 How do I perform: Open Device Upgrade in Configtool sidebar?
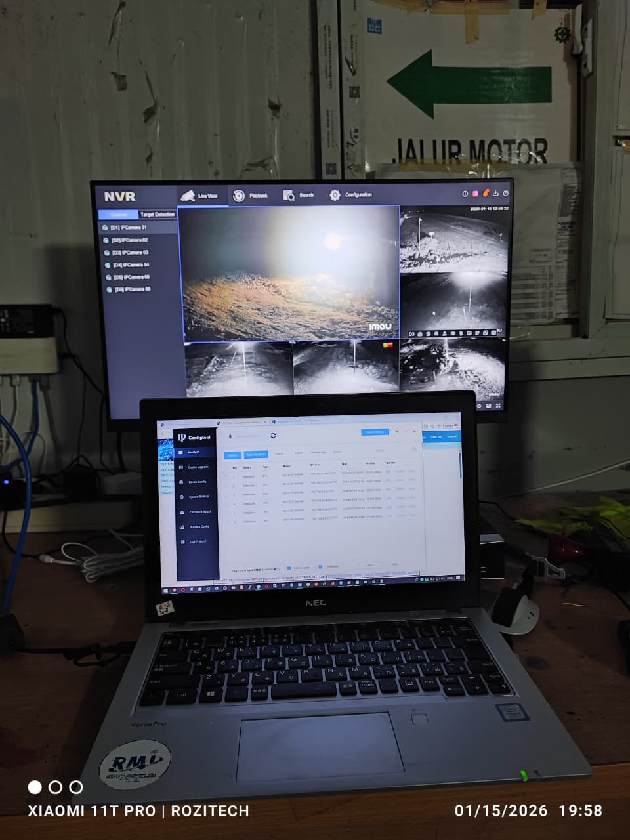point(198,467)
